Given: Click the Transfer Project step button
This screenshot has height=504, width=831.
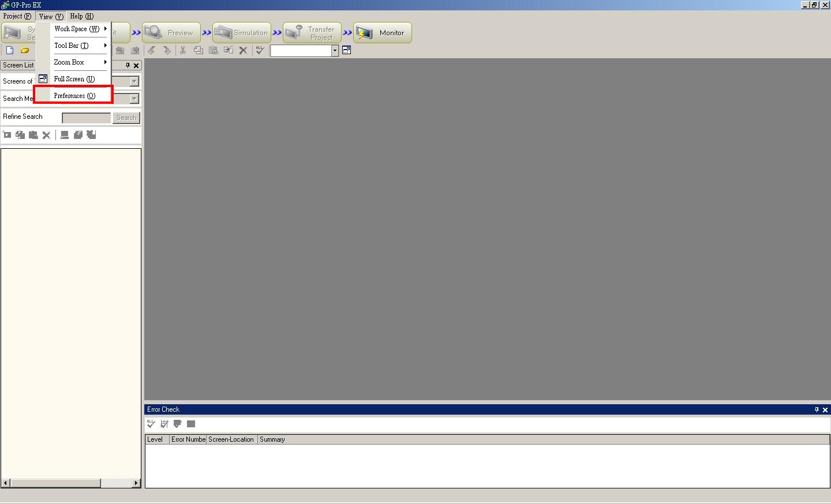Looking at the screenshot, I should pyautogui.click(x=312, y=33).
